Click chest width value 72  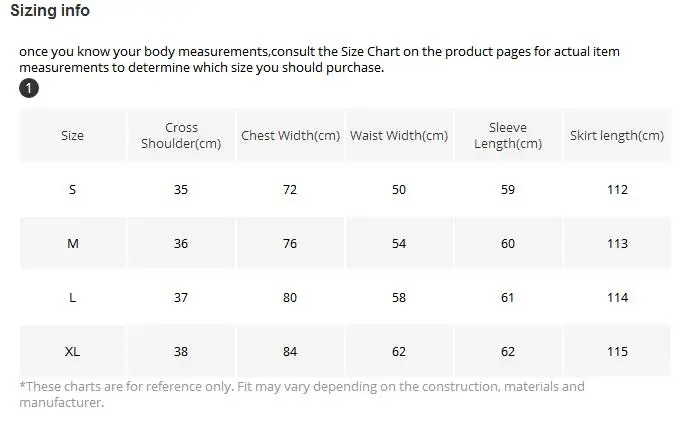[290, 190]
